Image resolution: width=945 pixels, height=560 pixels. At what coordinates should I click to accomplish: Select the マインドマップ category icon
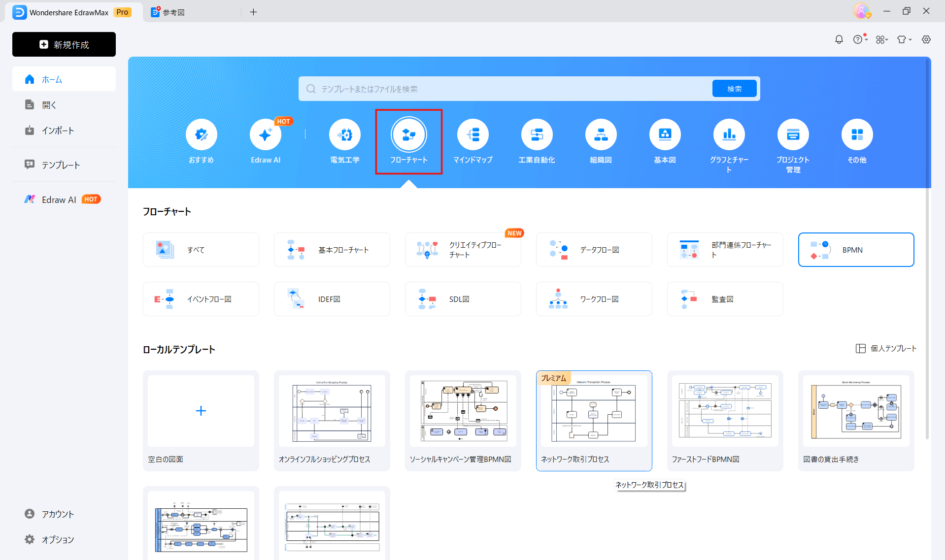click(x=472, y=134)
